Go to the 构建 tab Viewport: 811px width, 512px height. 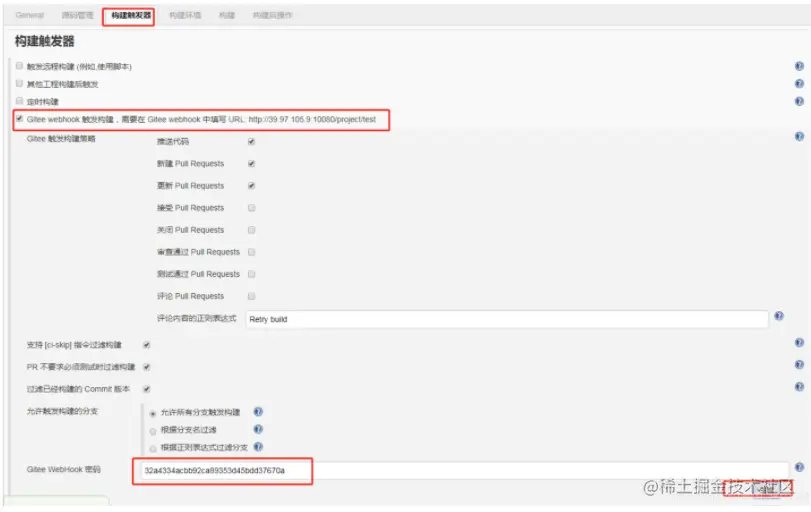coord(227,15)
